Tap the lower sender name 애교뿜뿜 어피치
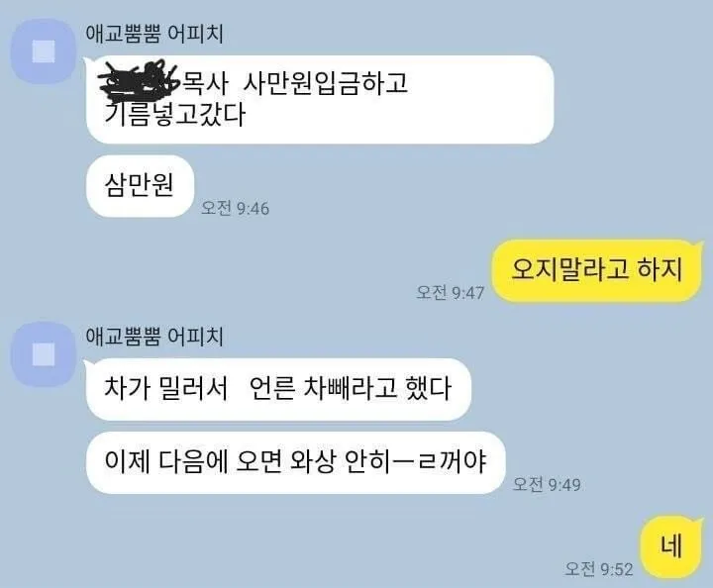Viewport: 713px width, 588px height. (x=154, y=337)
